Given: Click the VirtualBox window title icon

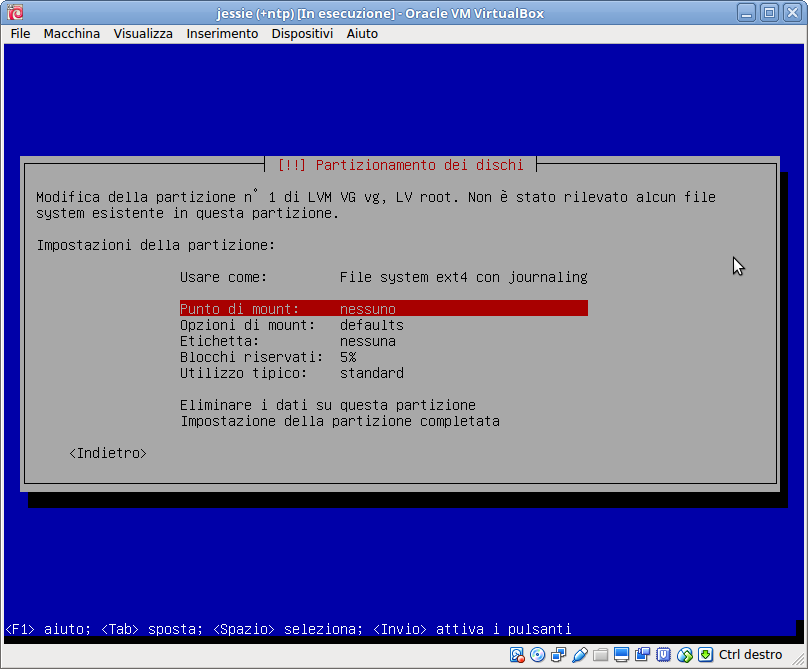Looking at the screenshot, I should pos(15,12).
